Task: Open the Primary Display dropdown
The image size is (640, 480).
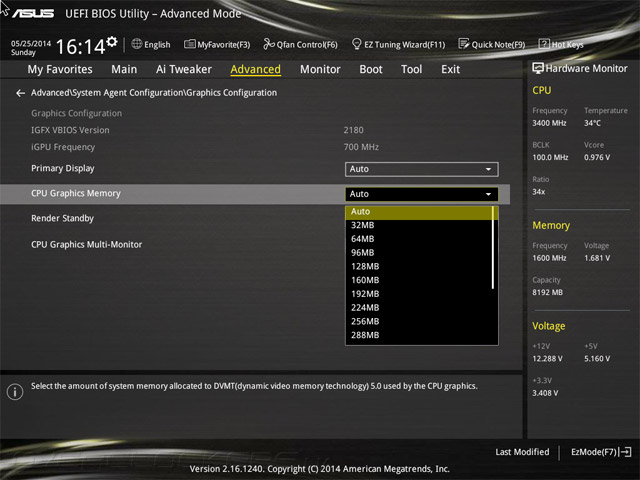Action: coord(422,169)
